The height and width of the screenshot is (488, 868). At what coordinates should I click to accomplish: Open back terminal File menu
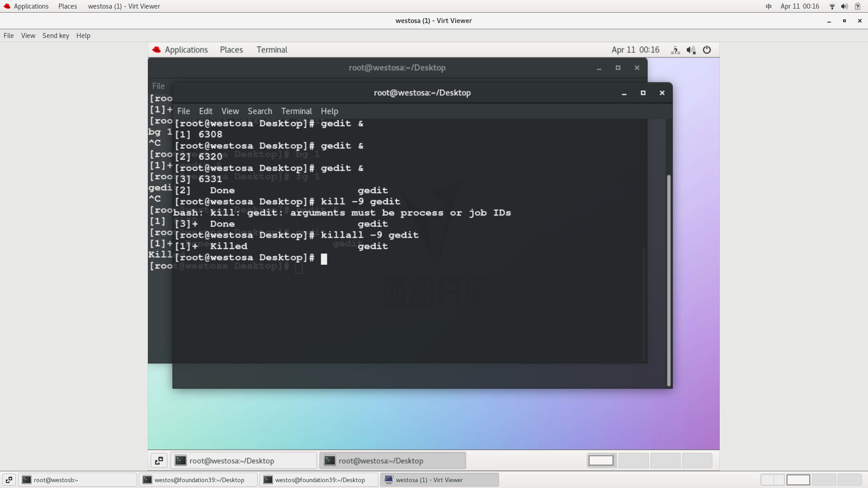[x=158, y=86]
